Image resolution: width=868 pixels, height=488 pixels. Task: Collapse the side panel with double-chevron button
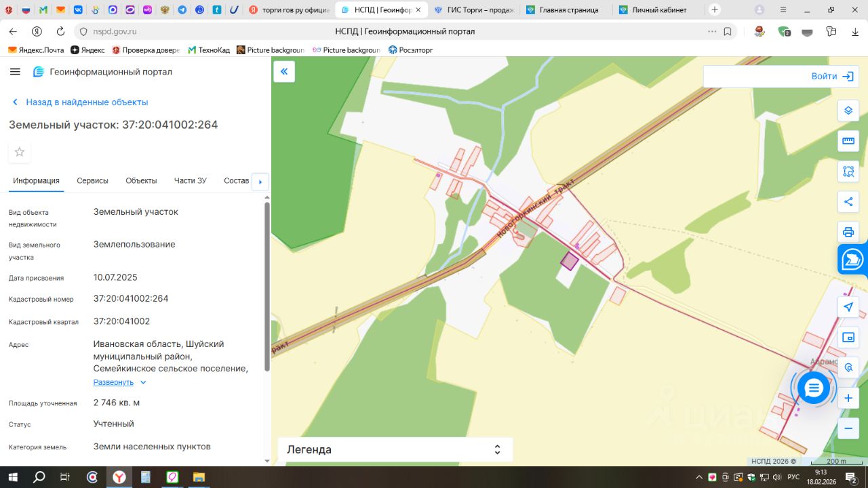[284, 71]
